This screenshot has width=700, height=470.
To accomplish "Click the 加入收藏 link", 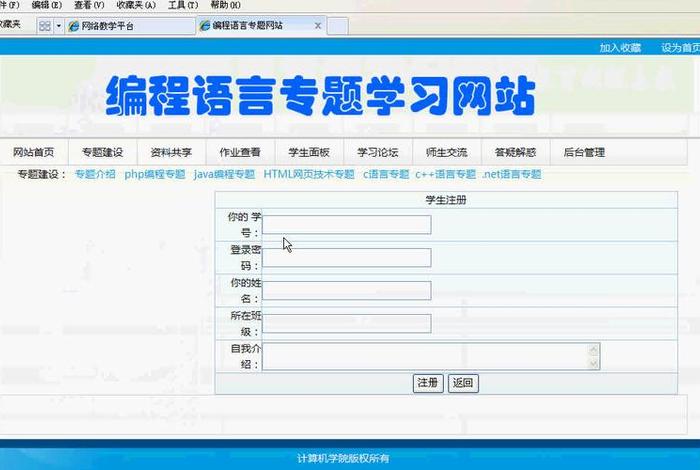I will pos(620,47).
